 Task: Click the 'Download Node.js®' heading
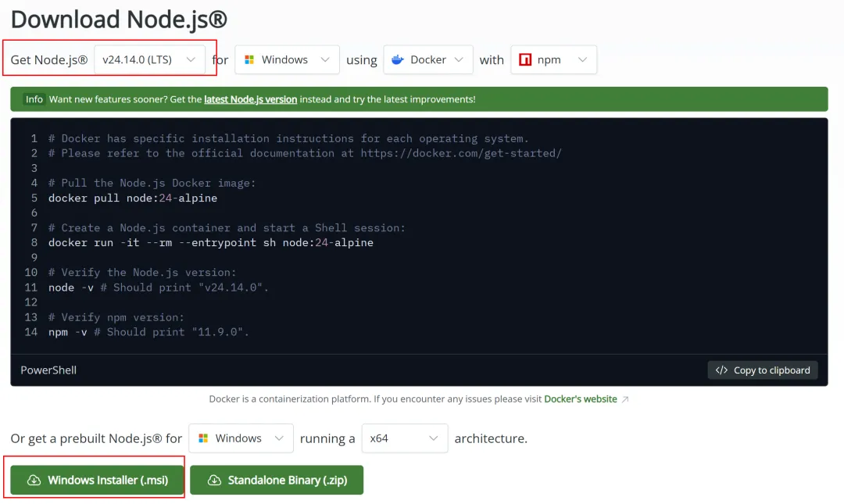[119, 20]
